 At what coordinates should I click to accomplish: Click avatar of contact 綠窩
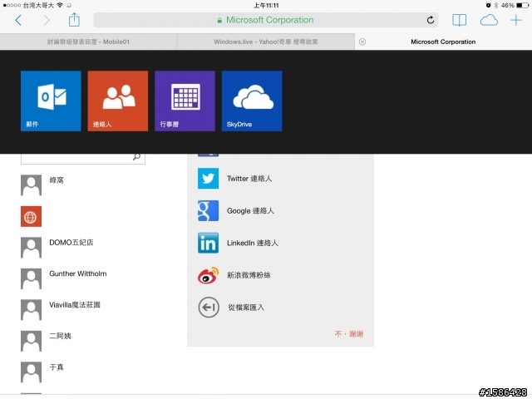point(31,185)
